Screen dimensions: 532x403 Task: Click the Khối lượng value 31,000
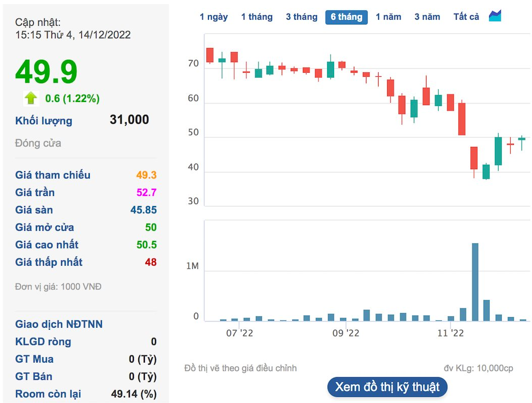(x=129, y=120)
